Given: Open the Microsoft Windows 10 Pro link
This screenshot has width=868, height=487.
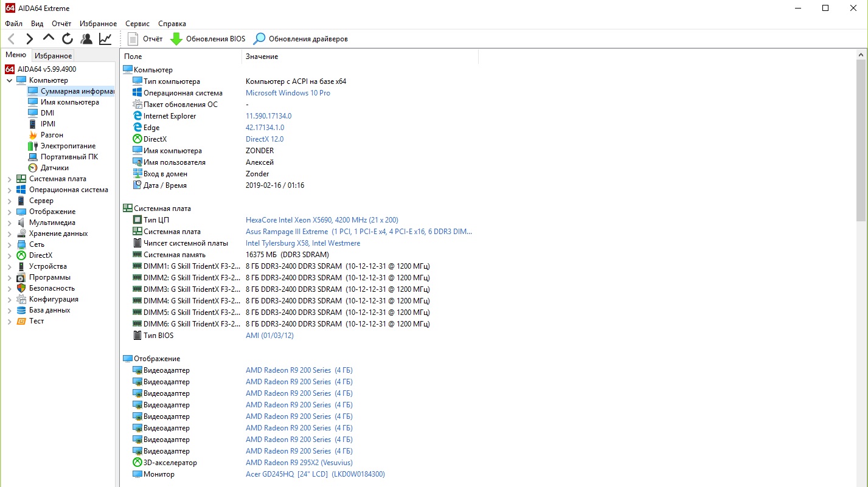Looking at the screenshot, I should pos(288,93).
